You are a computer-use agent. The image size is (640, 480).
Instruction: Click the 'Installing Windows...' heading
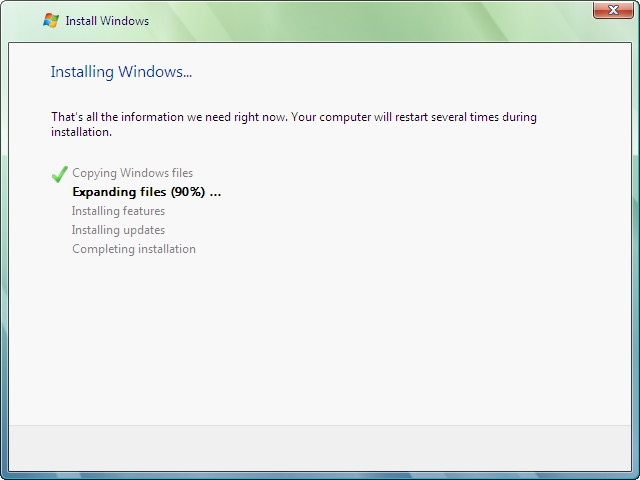click(121, 72)
